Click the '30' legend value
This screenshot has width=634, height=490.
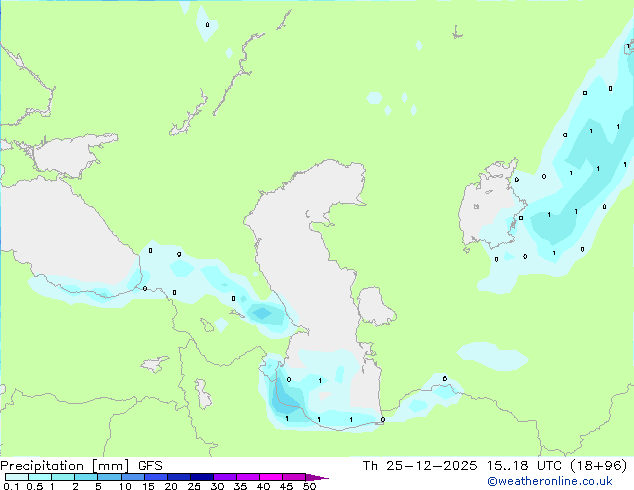point(217,486)
